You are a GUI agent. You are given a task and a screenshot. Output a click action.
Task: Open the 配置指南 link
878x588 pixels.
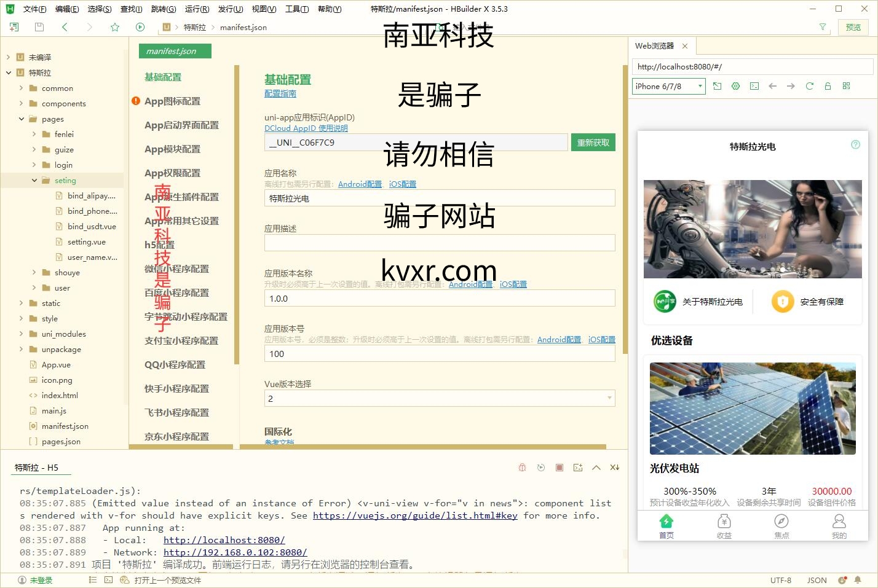(280, 93)
